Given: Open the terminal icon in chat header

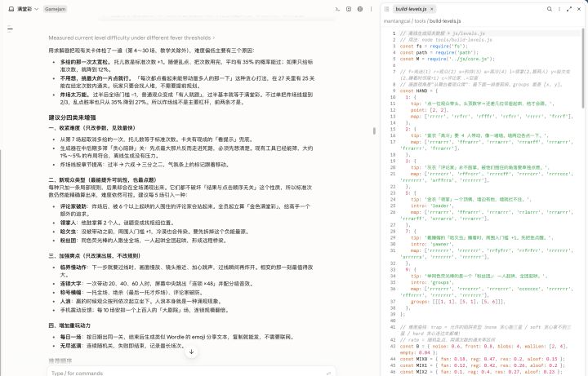Looking at the screenshot, I should pos(337,9).
